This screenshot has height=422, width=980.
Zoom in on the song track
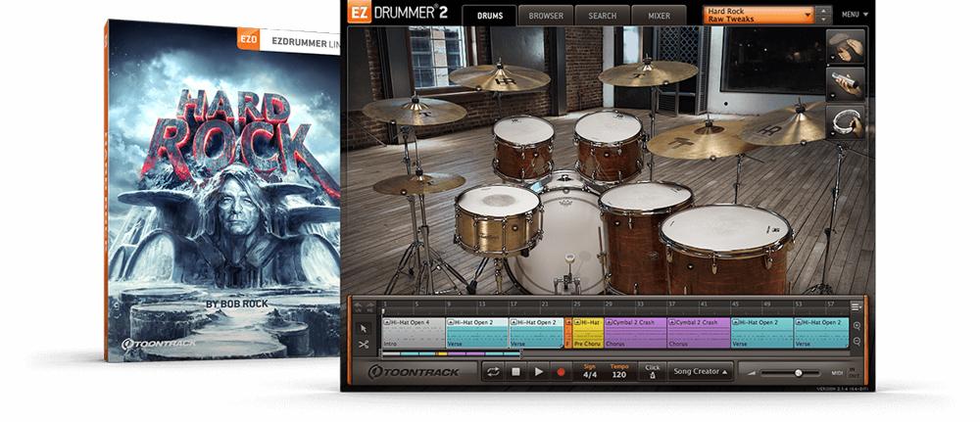(x=857, y=325)
